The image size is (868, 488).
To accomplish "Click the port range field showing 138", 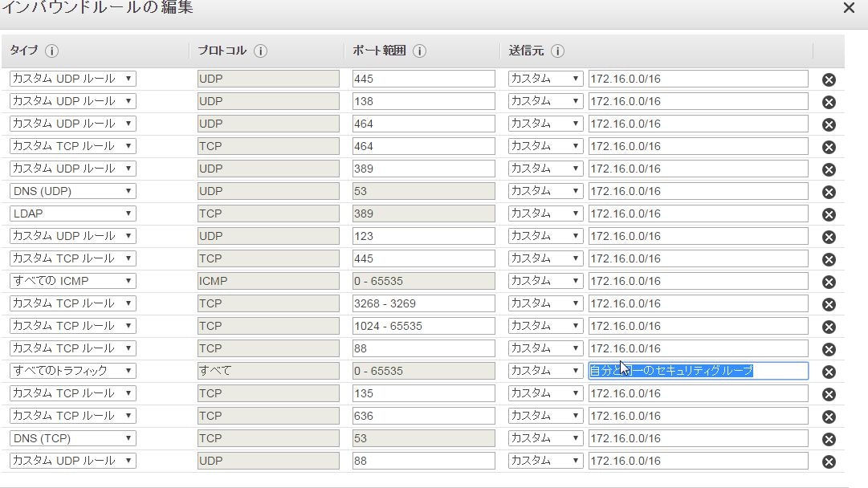I will click(x=423, y=101).
